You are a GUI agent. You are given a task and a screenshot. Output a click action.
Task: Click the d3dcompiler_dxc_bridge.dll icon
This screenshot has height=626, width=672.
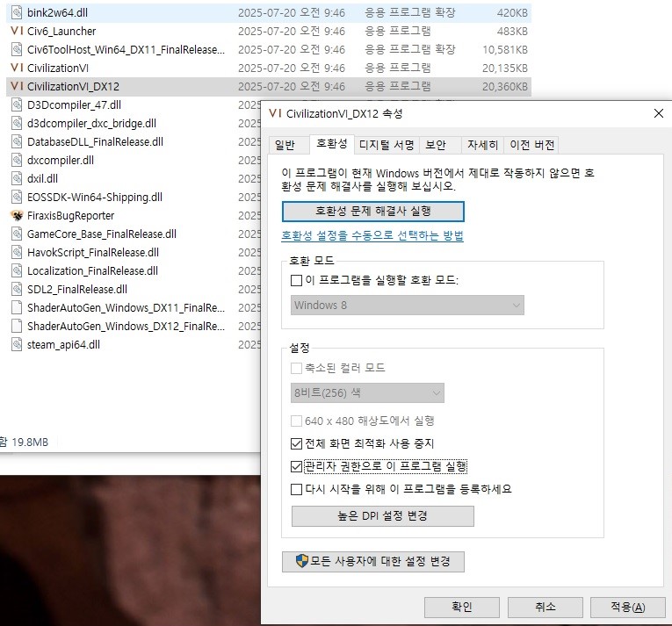[x=17, y=124]
